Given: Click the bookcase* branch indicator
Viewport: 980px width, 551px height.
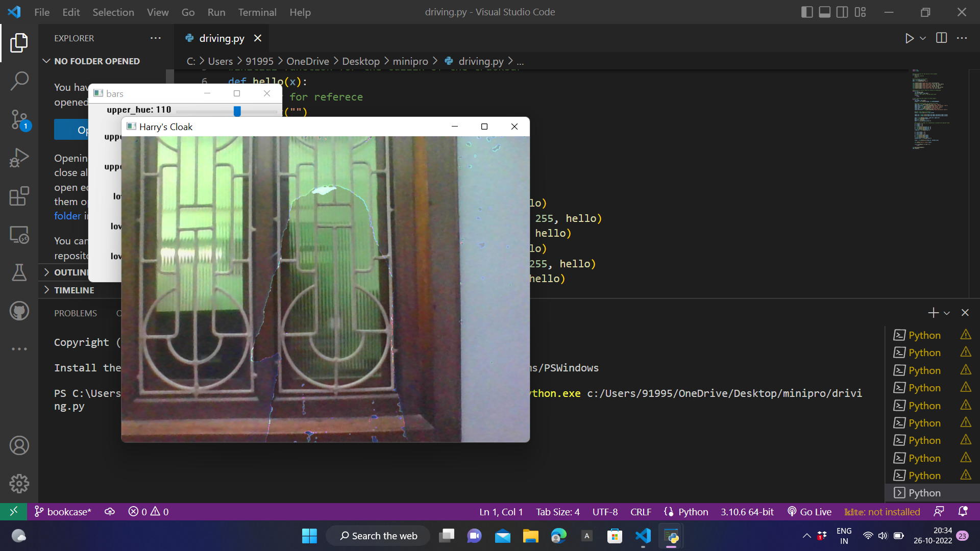Looking at the screenshot, I should tap(63, 512).
